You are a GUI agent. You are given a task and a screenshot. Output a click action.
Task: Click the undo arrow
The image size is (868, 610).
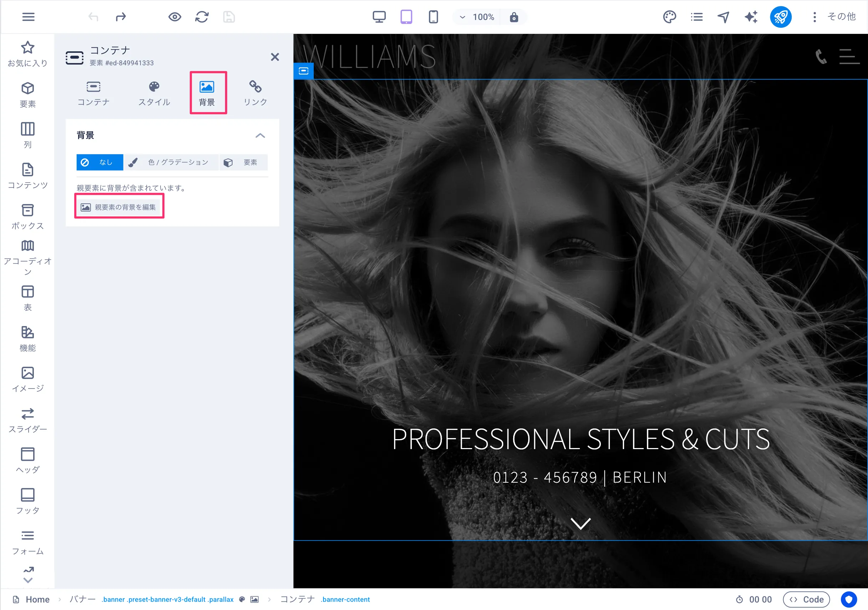point(93,17)
